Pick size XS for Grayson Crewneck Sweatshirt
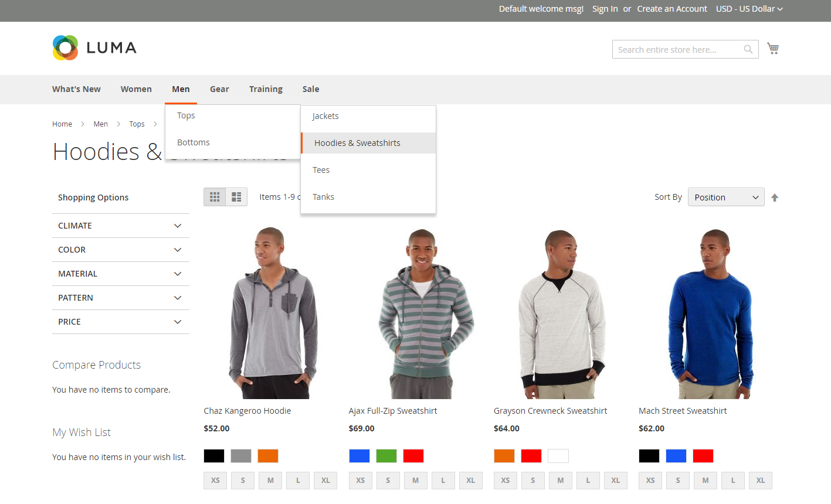Image resolution: width=831 pixels, height=504 pixels. (x=506, y=481)
